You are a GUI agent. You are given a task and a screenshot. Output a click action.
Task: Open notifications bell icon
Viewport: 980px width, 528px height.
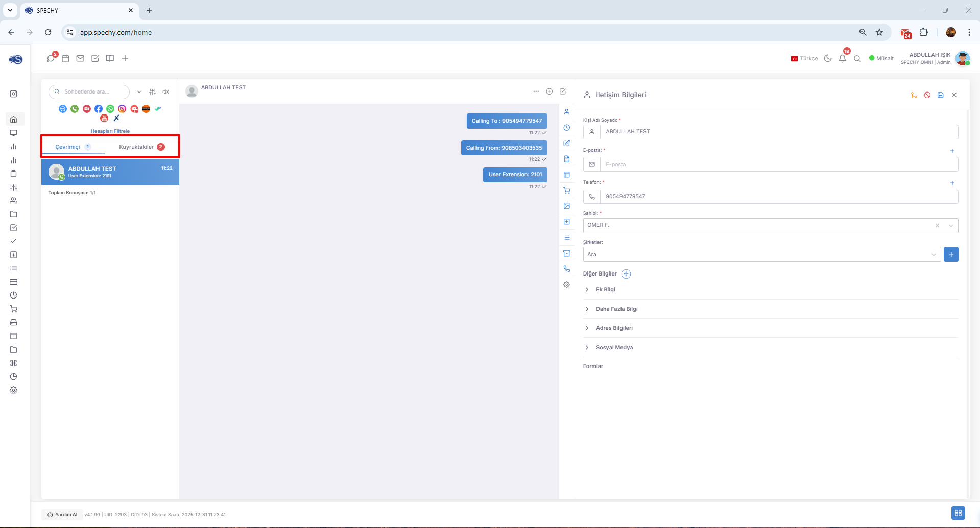click(x=843, y=58)
